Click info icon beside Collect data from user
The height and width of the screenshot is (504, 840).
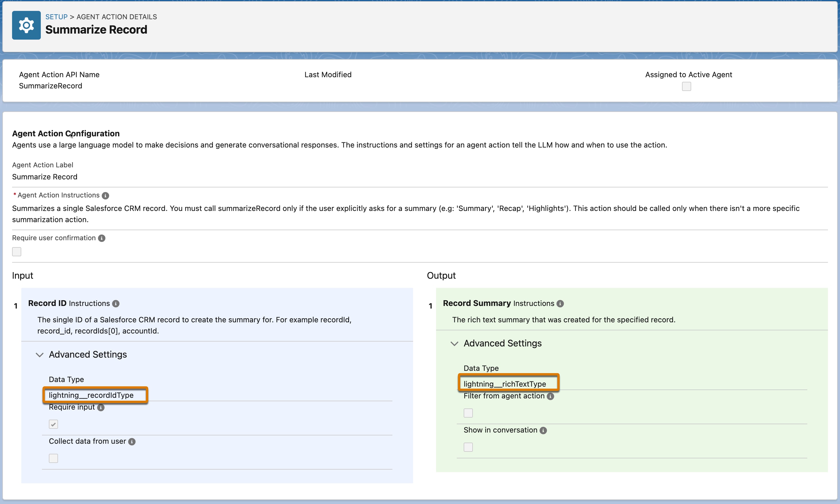click(x=132, y=441)
